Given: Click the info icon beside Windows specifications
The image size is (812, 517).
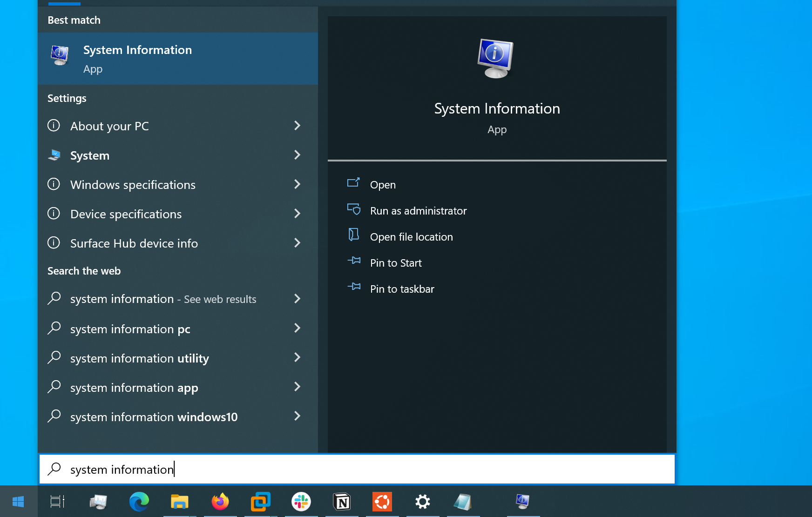Looking at the screenshot, I should pyautogui.click(x=54, y=184).
